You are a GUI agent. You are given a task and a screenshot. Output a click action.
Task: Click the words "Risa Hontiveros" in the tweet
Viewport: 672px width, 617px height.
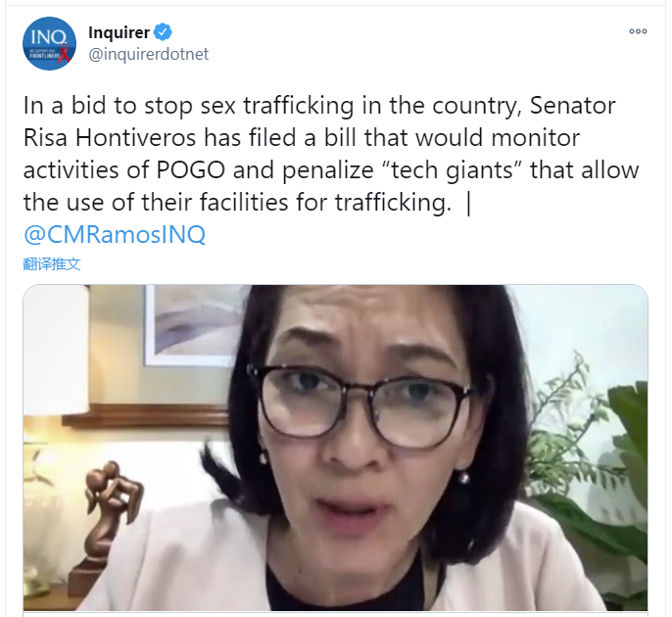(110, 138)
